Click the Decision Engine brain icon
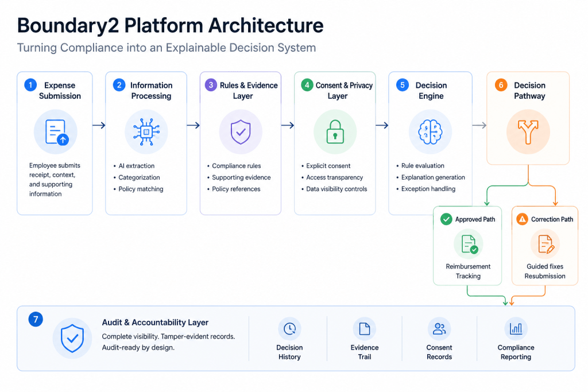This screenshot has height=392, width=588. [x=430, y=132]
